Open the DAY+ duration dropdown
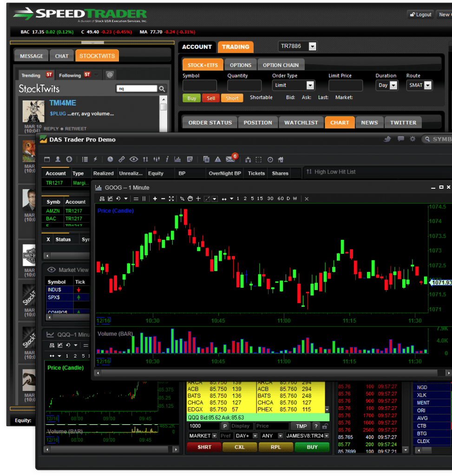452x476 pixels. click(x=255, y=436)
